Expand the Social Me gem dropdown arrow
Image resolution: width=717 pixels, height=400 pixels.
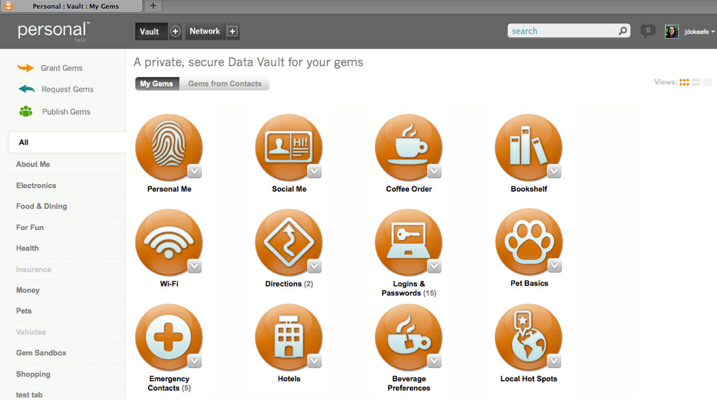(x=314, y=171)
